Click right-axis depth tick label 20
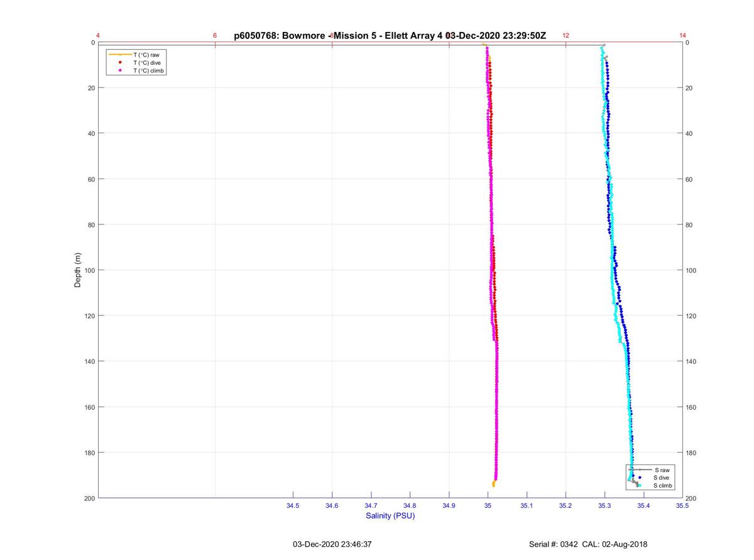 pyautogui.click(x=690, y=88)
